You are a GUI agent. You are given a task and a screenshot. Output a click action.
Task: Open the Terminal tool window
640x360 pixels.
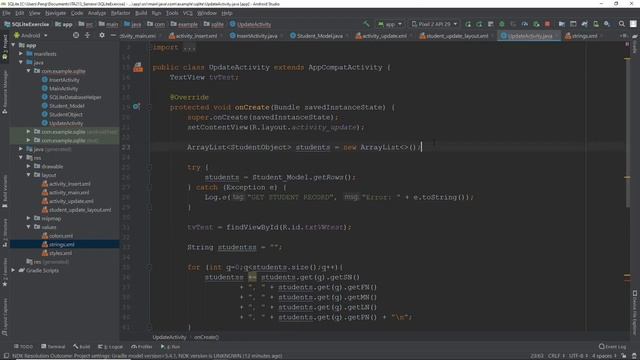tap(53, 347)
